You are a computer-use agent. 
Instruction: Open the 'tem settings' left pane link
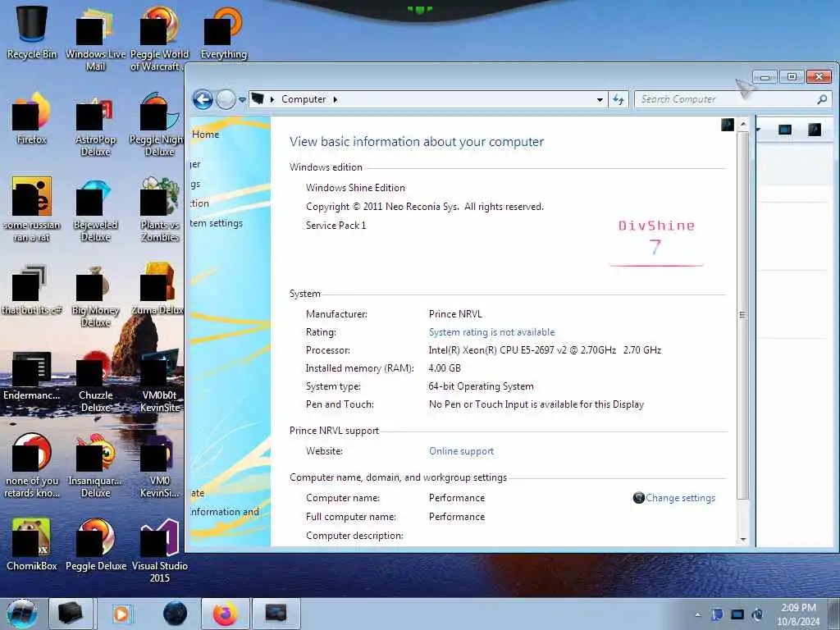(x=217, y=223)
